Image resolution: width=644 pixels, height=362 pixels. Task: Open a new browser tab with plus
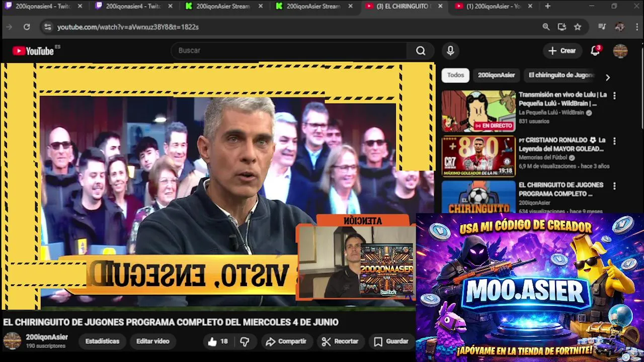[x=547, y=6]
